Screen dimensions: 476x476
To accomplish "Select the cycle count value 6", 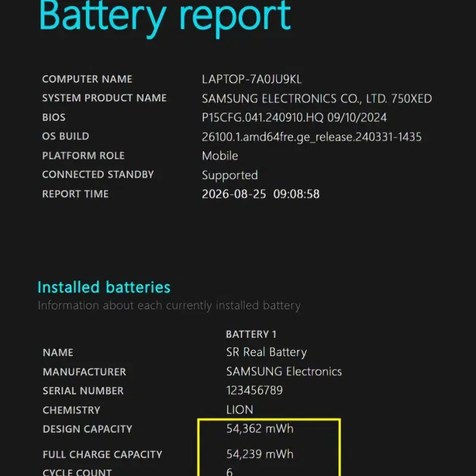I will tap(230, 472).
